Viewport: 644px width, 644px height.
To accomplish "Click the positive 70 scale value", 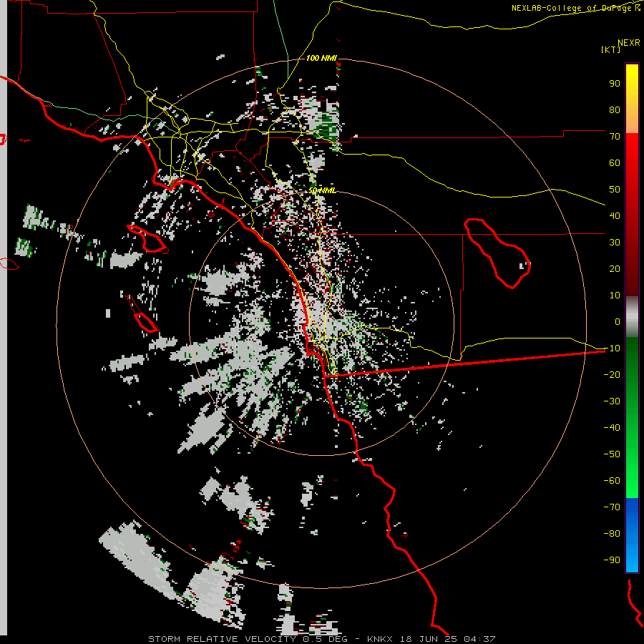I will (x=615, y=137).
